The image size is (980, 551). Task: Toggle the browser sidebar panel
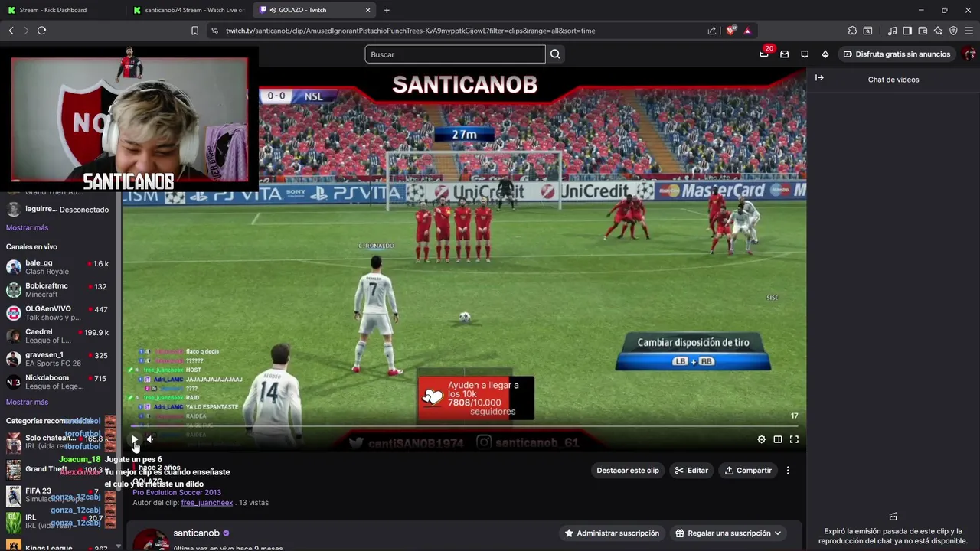pyautogui.click(x=907, y=31)
